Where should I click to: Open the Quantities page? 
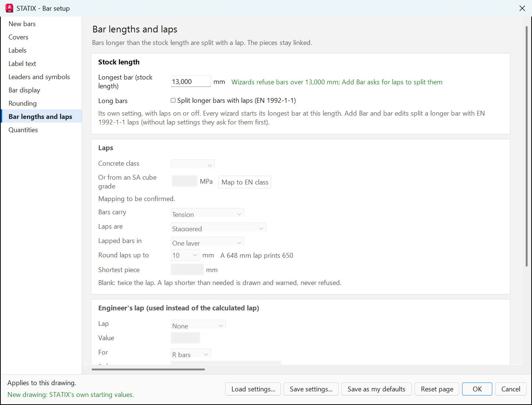(x=41, y=130)
